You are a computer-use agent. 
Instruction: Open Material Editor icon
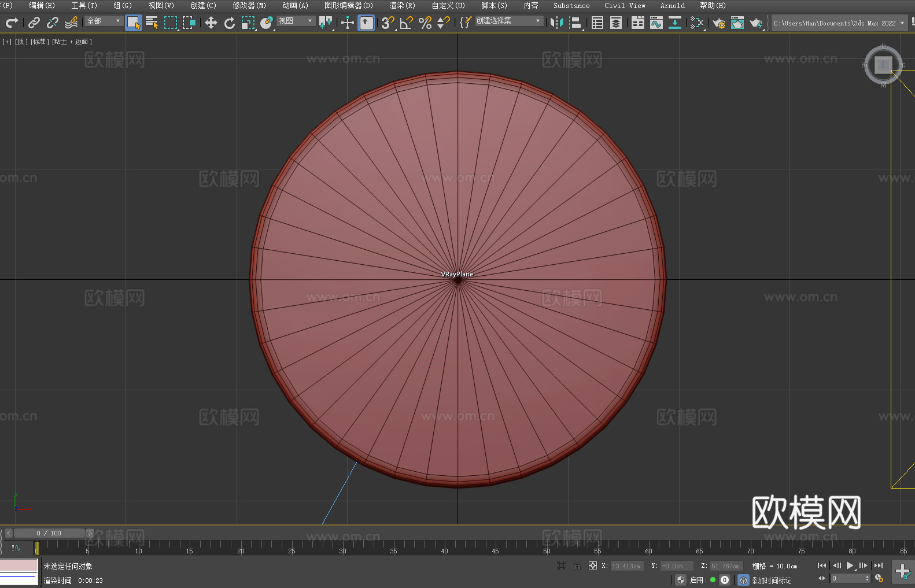pos(697,23)
